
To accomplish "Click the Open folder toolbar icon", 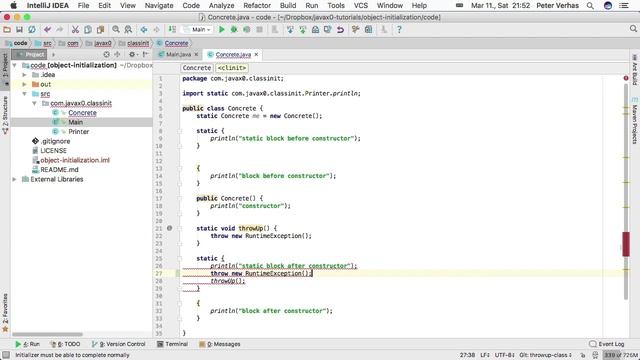I will [7, 29].
